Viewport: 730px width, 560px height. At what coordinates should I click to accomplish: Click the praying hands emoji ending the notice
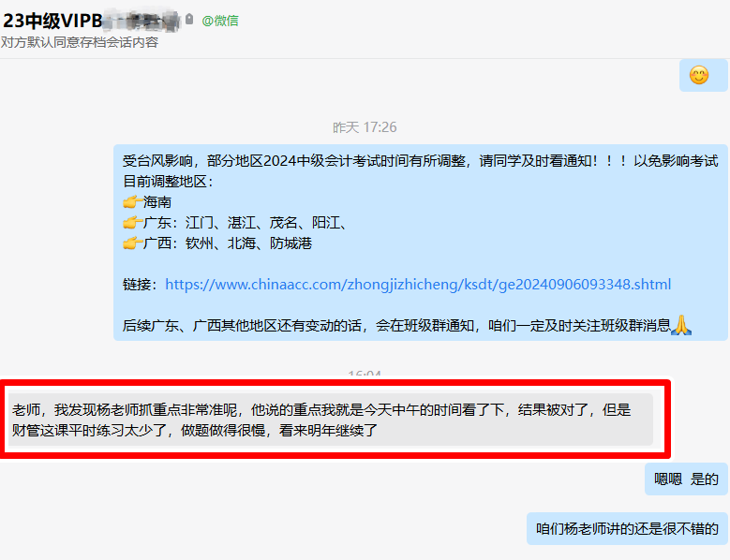681,325
